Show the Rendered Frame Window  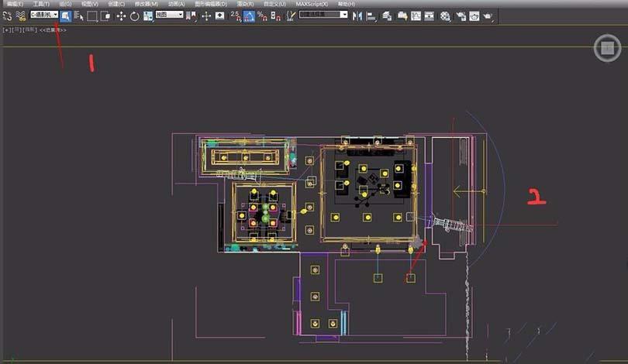pyautogui.click(x=474, y=16)
